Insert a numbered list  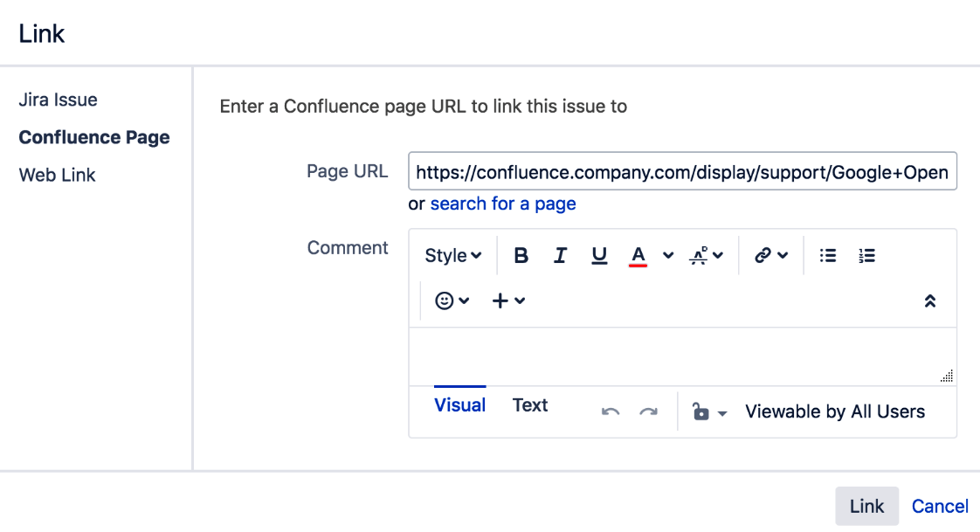(x=866, y=255)
